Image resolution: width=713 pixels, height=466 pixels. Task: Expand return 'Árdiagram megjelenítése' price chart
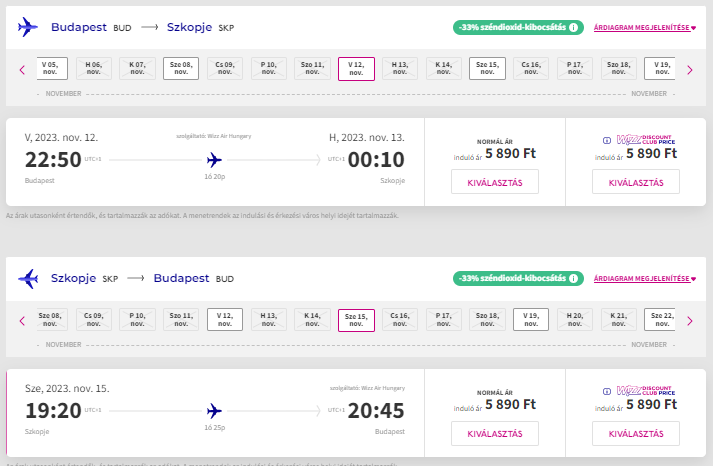[x=644, y=279]
